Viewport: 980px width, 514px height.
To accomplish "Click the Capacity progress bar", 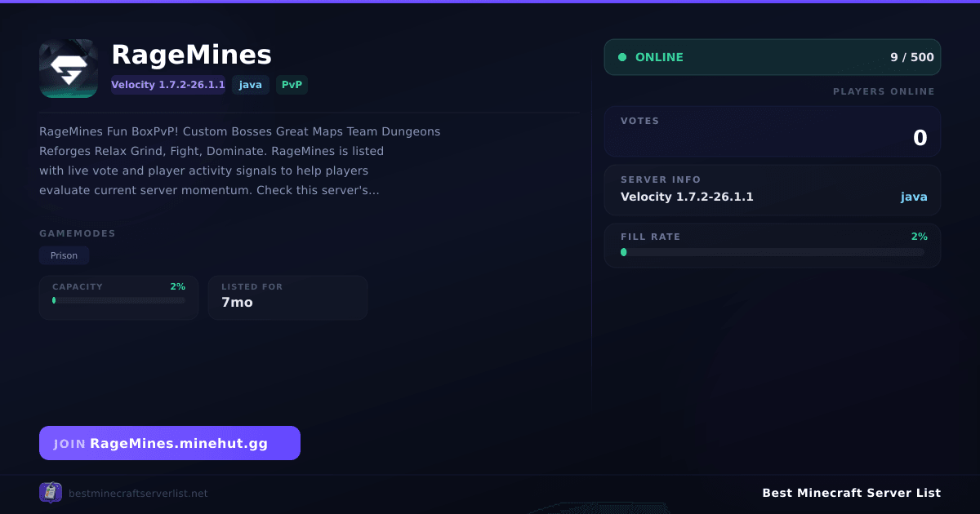I will (x=119, y=300).
